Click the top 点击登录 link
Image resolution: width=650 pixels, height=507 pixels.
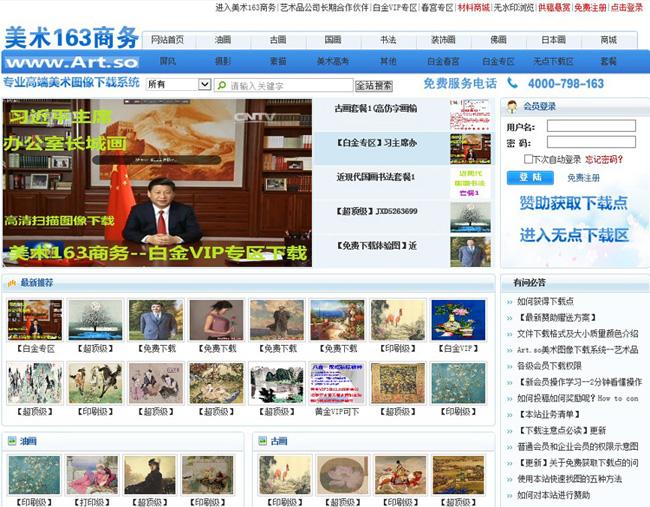point(627,7)
